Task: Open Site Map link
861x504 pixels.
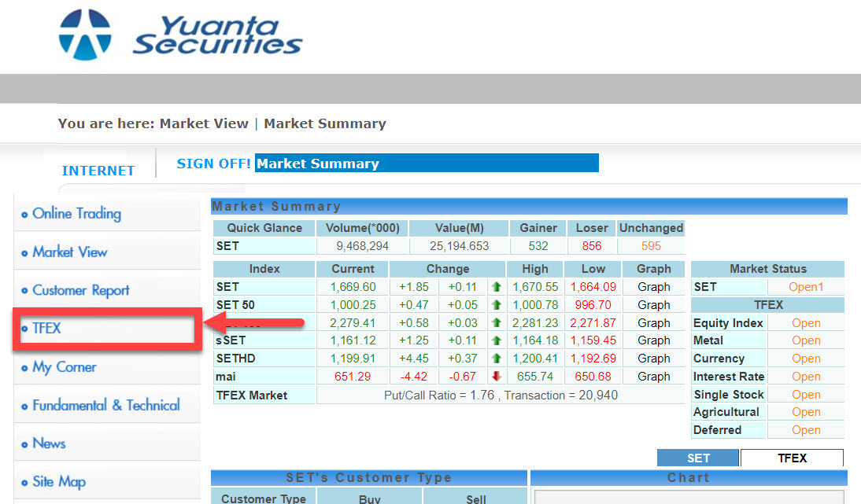Action: 59,481
